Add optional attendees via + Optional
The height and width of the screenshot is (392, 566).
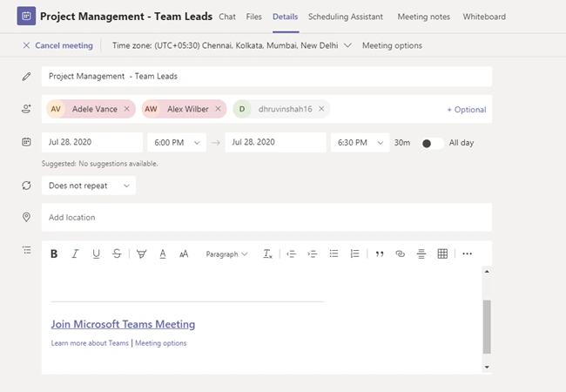pos(467,110)
